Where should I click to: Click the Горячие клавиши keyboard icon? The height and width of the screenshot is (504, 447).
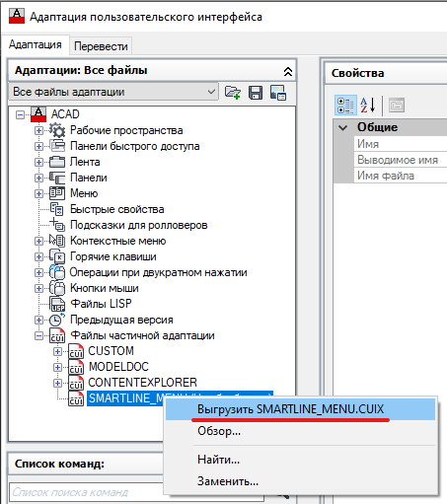(57, 256)
